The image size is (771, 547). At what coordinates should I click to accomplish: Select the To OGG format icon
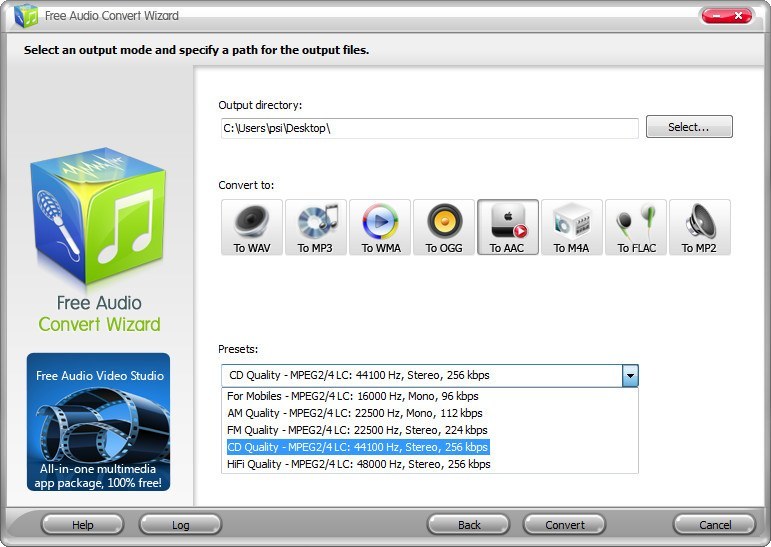444,227
